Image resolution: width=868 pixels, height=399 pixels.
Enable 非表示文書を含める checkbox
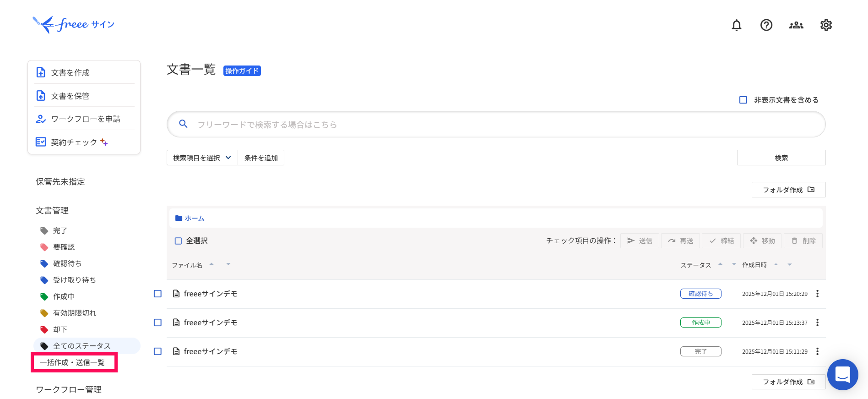pyautogui.click(x=743, y=100)
